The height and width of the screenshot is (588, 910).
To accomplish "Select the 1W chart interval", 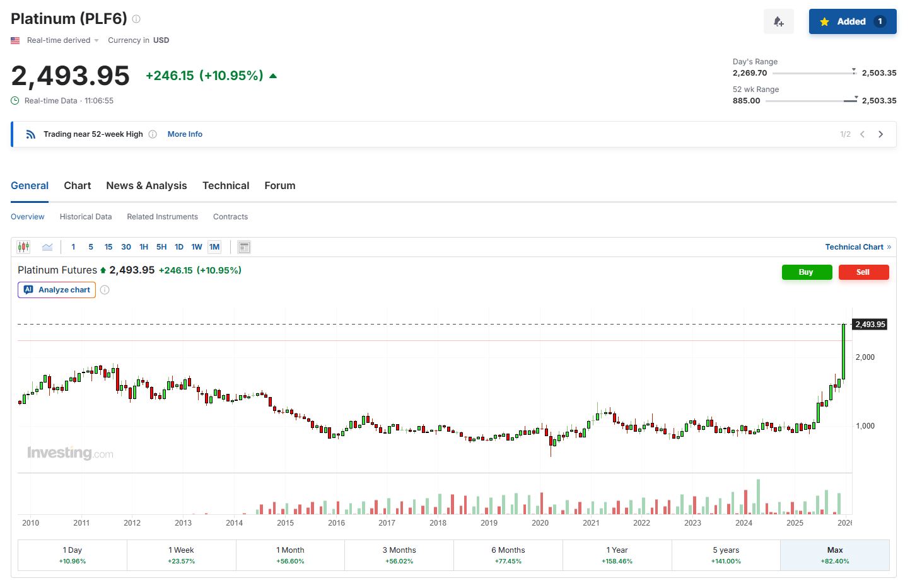I will pyautogui.click(x=197, y=247).
